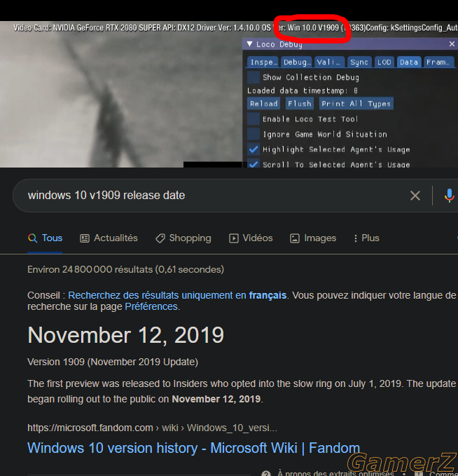458x476 pixels.
Task: Select the Vali.. tab
Action: [329, 62]
